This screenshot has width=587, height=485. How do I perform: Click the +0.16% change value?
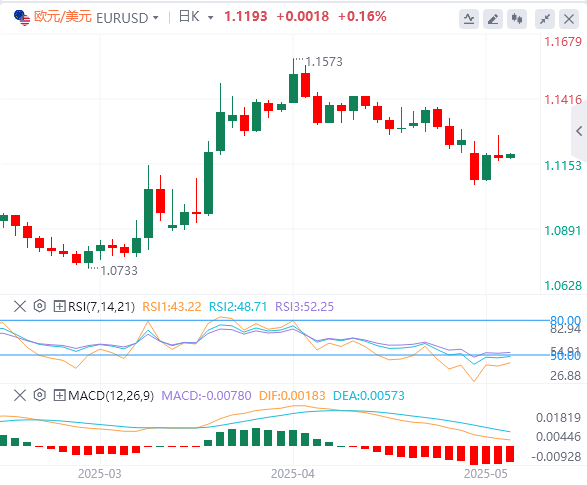point(362,16)
